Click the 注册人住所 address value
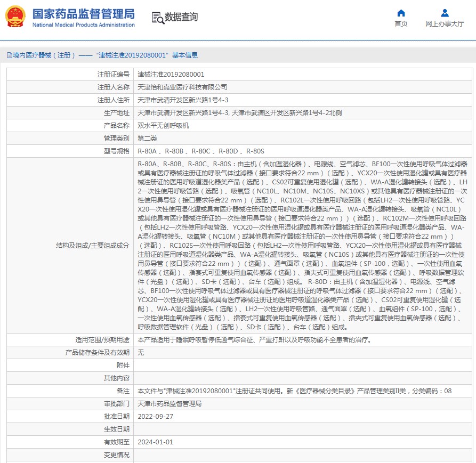 pyautogui.click(x=183, y=100)
